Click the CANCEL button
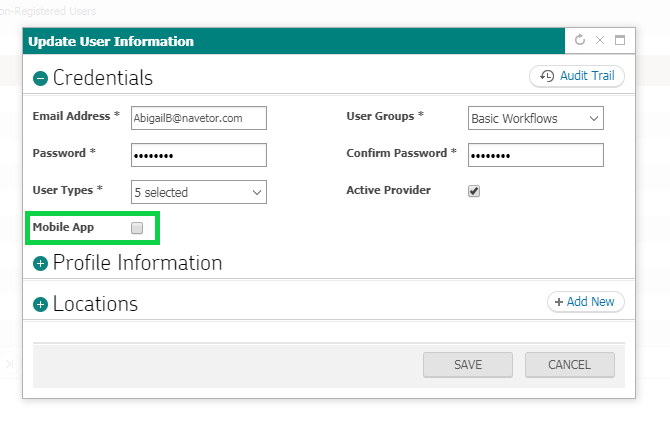The width and height of the screenshot is (670, 426). 570,365
